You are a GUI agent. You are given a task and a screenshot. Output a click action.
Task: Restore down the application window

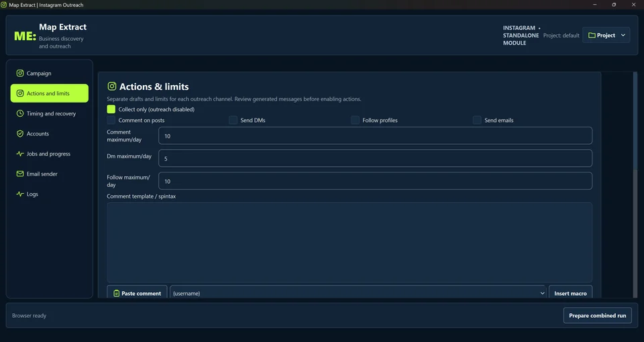pyautogui.click(x=614, y=5)
